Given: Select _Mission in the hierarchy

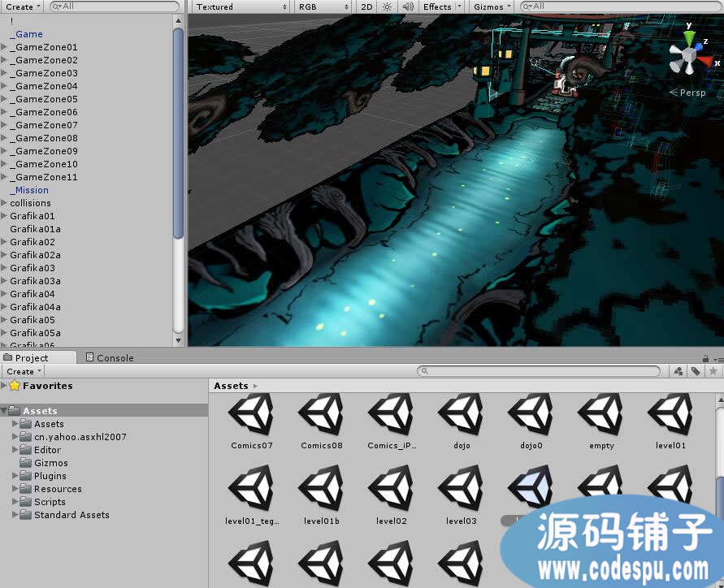Looking at the screenshot, I should pos(29,190).
